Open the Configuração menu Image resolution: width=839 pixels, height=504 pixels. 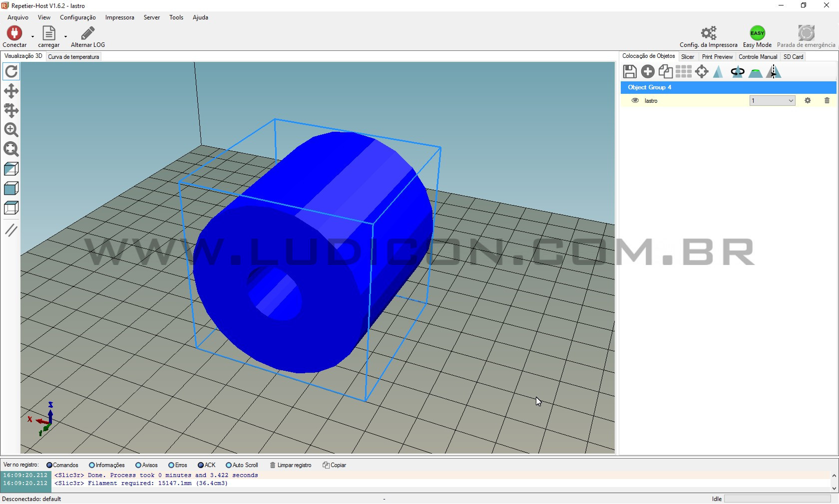78,17
